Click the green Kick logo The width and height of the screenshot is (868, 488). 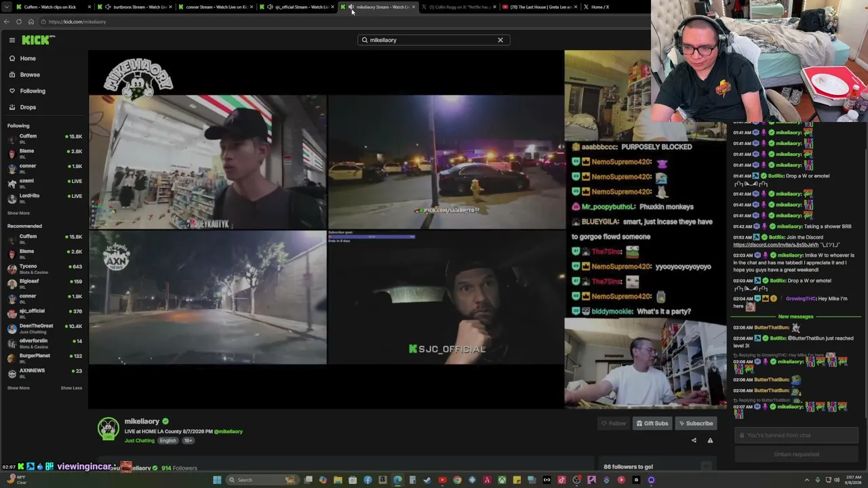tap(35, 40)
